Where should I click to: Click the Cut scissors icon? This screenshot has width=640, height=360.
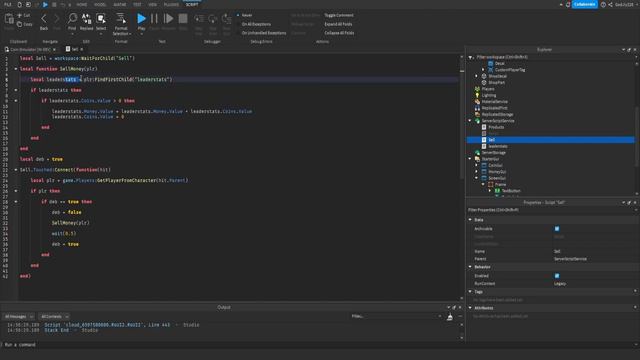click(20, 15)
